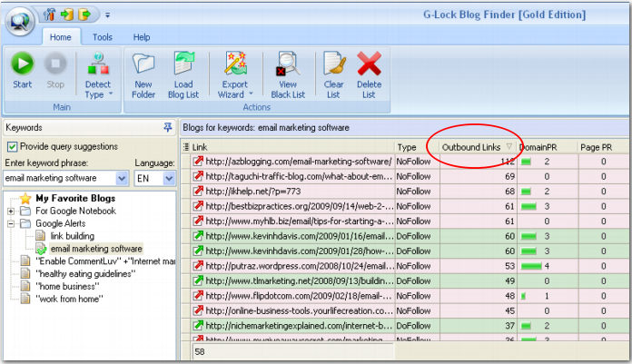Click the Outbound Links value 112
Image resolution: width=632 pixels, height=364 pixels.
pyautogui.click(x=508, y=162)
